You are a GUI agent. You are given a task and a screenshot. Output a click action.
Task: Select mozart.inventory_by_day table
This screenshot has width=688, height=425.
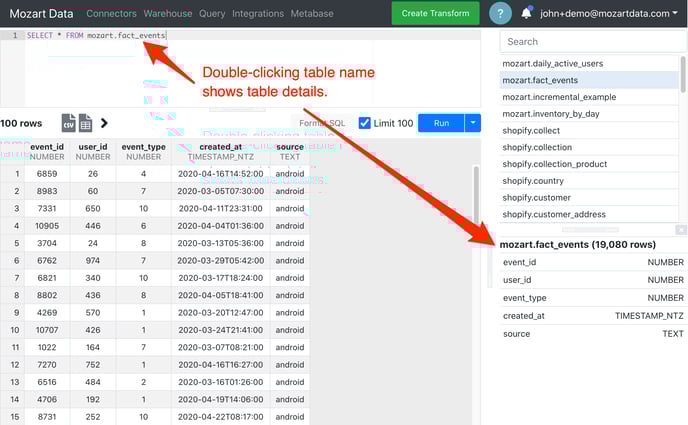[589, 114]
